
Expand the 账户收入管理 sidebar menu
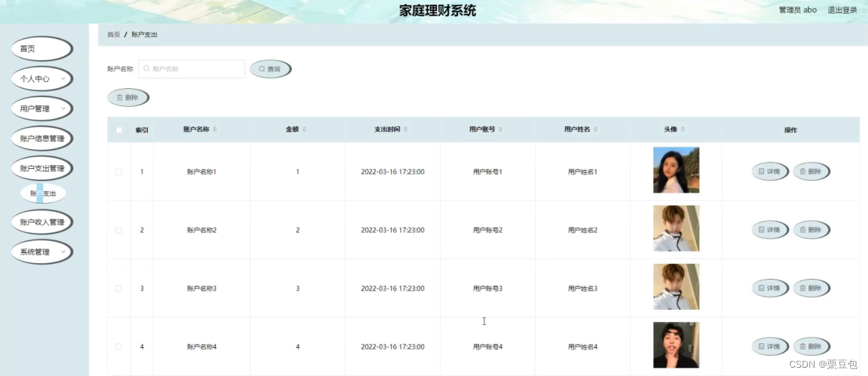[x=41, y=222]
